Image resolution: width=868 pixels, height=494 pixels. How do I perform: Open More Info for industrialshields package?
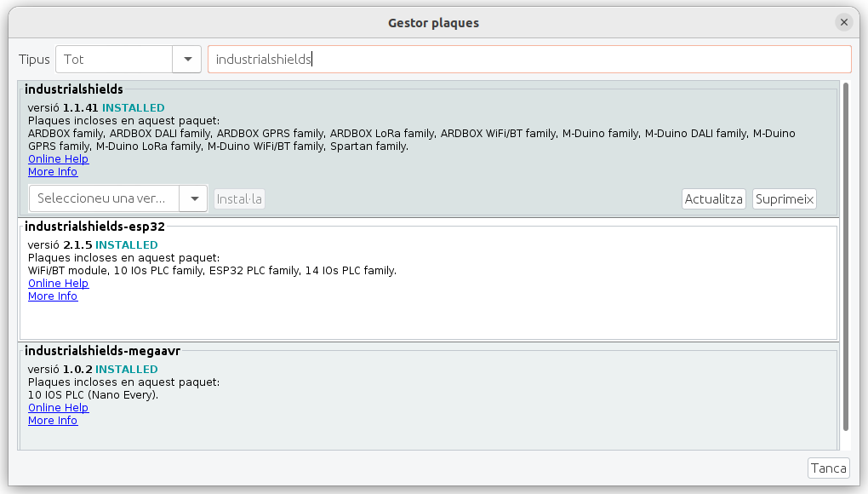pos(53,172)
